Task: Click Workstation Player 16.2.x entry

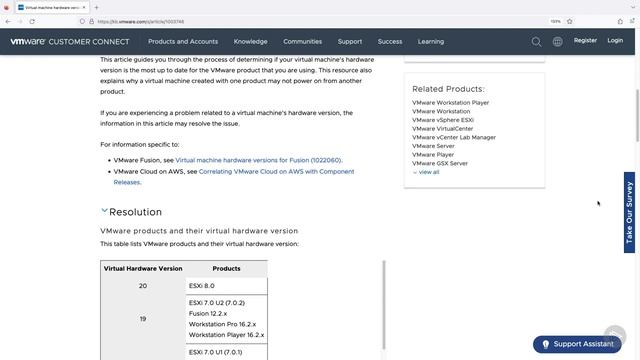Action: (x=227, y=335)
